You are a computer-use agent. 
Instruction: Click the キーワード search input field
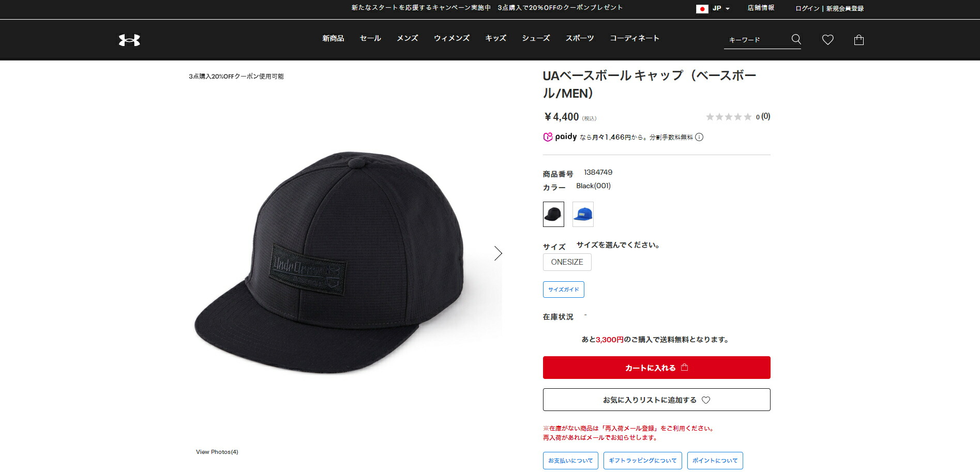(757, 40)
